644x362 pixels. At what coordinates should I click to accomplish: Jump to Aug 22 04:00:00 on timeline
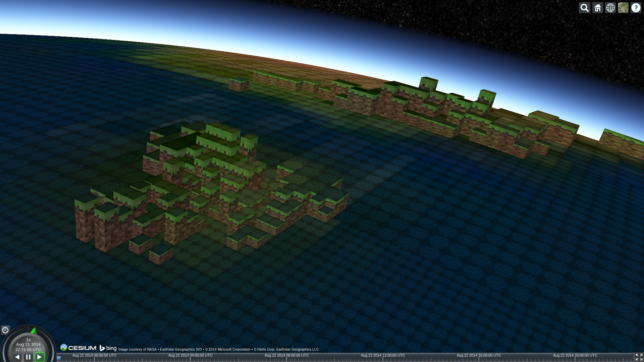[x=191, y=358]
